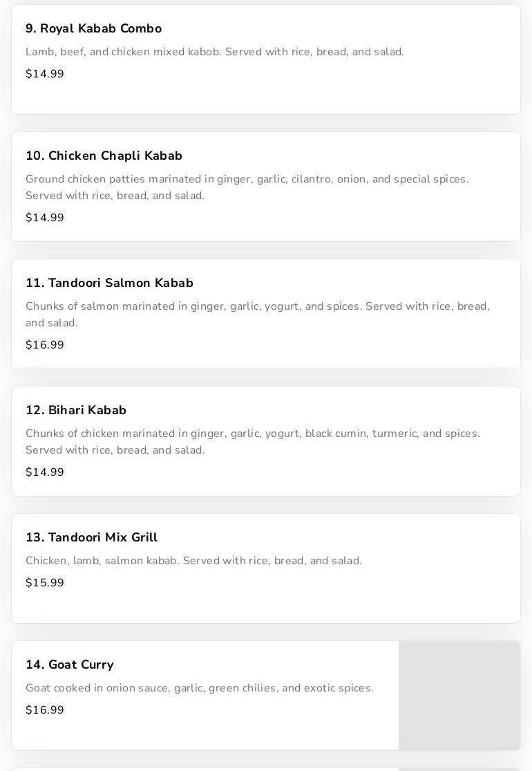Select the Goat Curry item title
The width and height of the screenshot is (532, 771).
(x=70, y=665)
